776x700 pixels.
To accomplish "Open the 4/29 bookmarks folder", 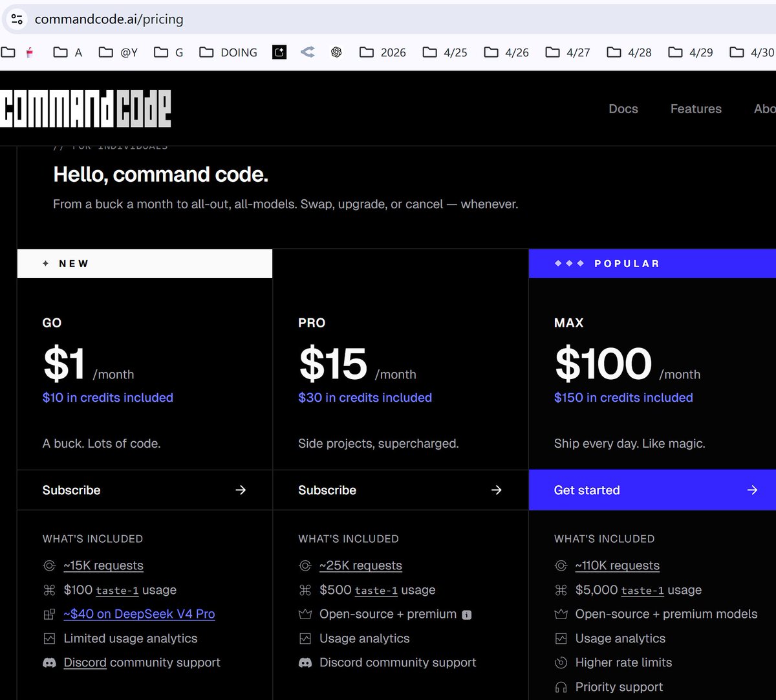I will coord(691,52).
